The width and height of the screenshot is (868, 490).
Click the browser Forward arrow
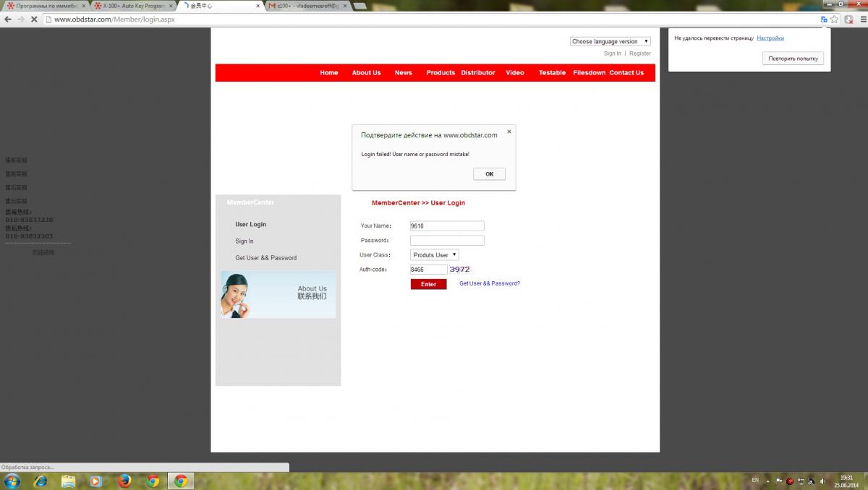pos(21,20)
